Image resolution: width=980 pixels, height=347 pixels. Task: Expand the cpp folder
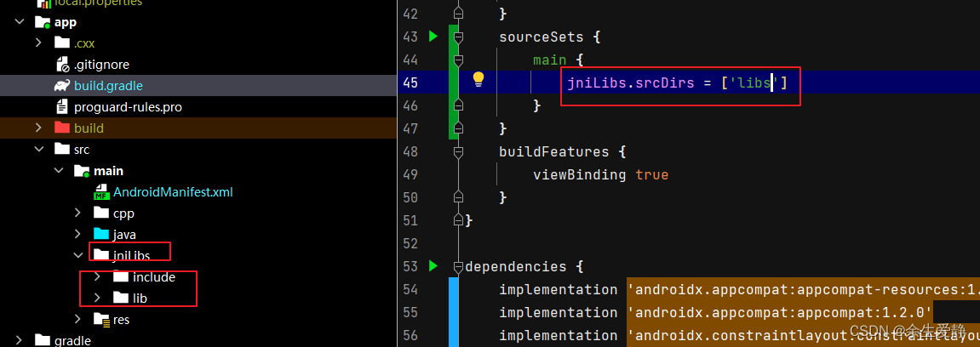point(77,213)
